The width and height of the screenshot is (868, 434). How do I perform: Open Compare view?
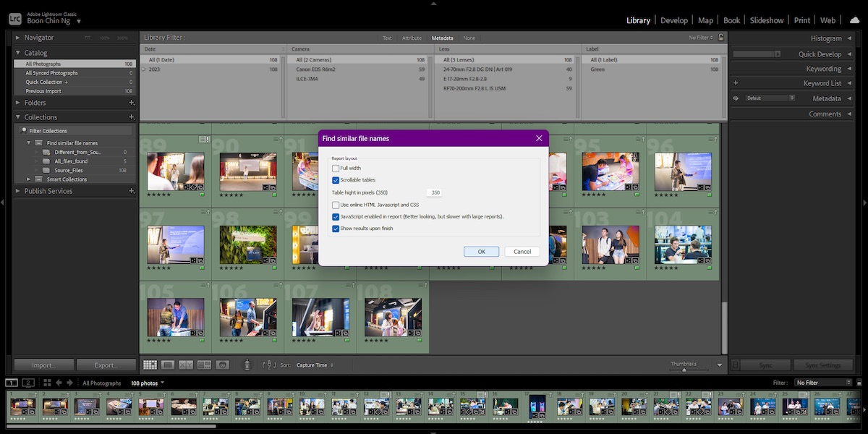click(x=185, y=365)
